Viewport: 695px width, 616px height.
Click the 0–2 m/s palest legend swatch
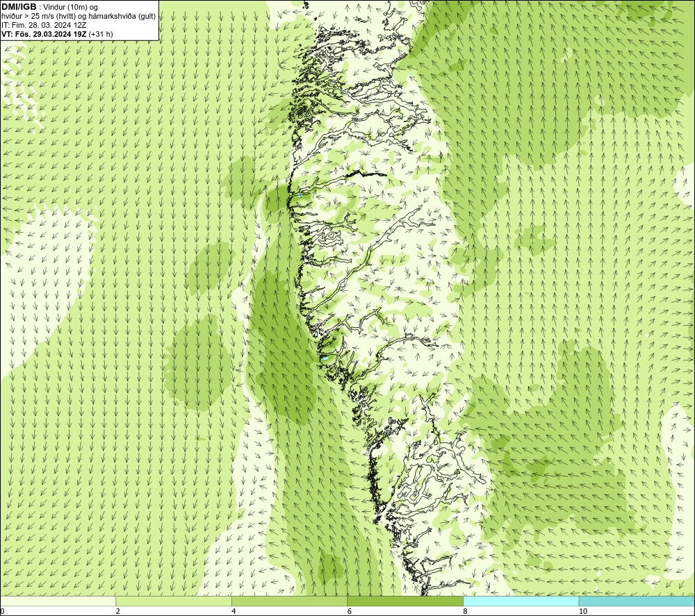pos(58,601)
